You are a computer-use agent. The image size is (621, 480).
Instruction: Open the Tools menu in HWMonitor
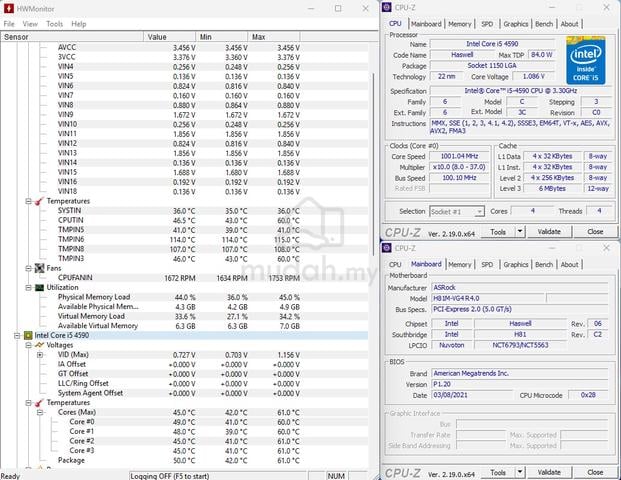tap(54, 24)
